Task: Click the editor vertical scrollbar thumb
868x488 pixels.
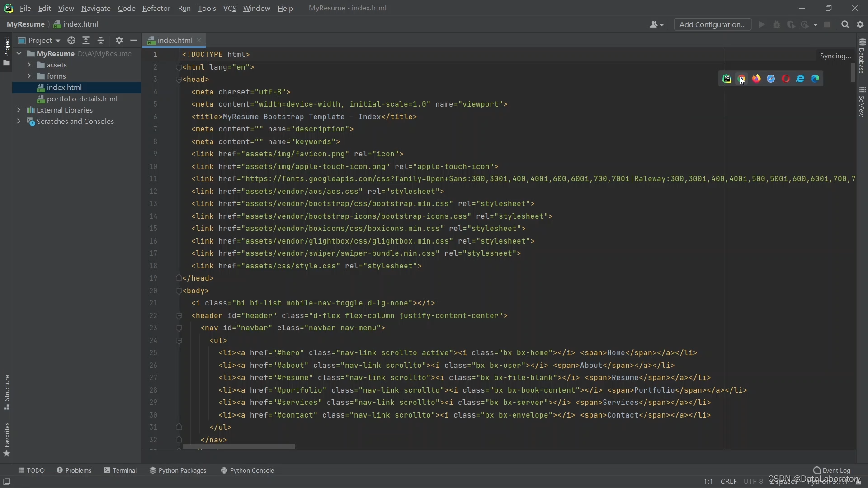Action: click(x=853, y=73)
